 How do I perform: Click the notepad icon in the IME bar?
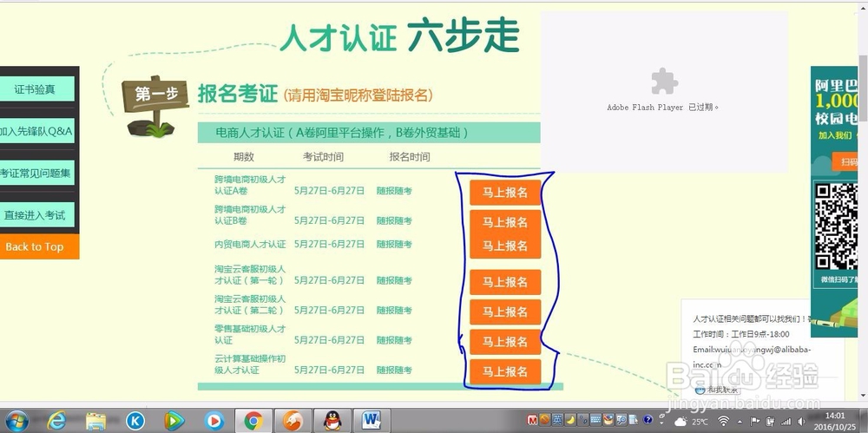(x=634, y=420)
